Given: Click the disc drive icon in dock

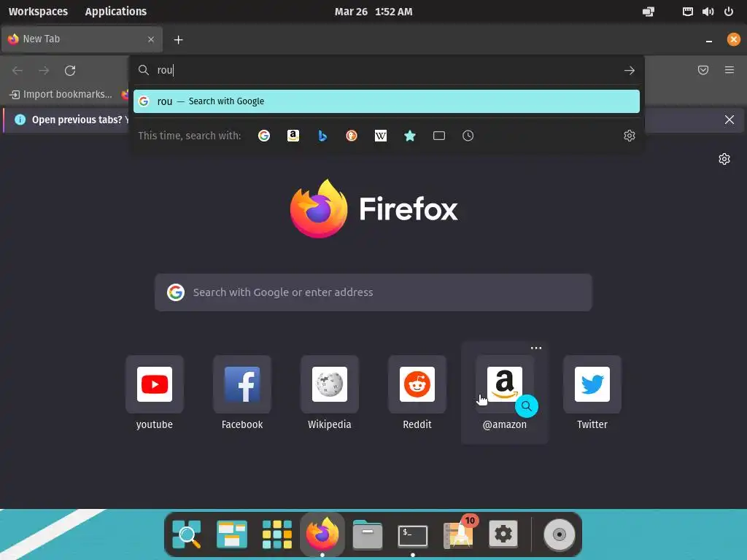Looking at the screenshot, I should click(x=560, y=534).
